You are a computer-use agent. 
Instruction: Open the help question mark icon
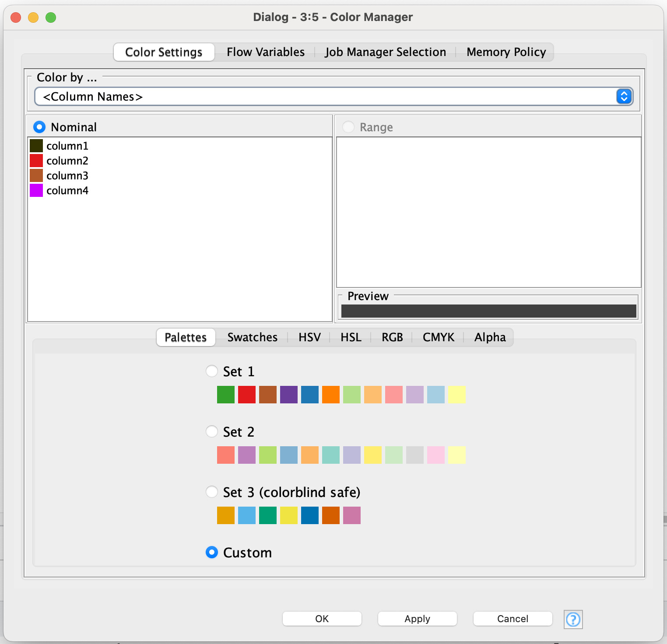pos(573,619)
